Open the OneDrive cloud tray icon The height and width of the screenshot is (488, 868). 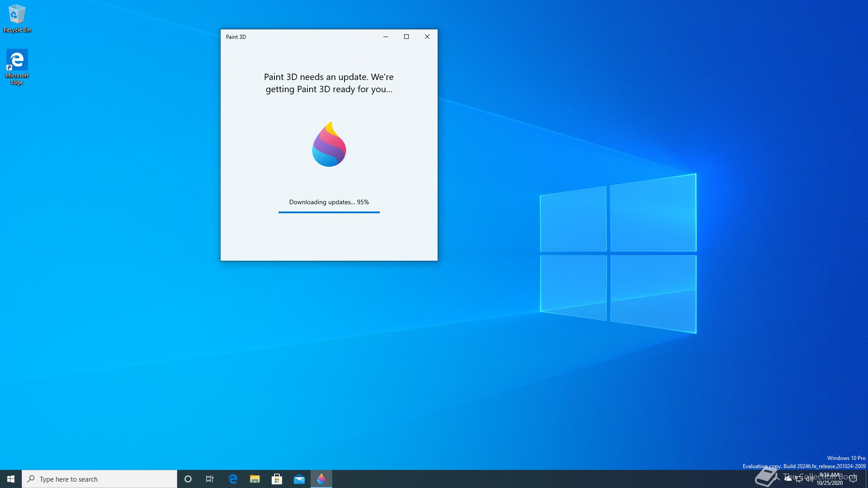pyautogui.click(x=788, y=479)
